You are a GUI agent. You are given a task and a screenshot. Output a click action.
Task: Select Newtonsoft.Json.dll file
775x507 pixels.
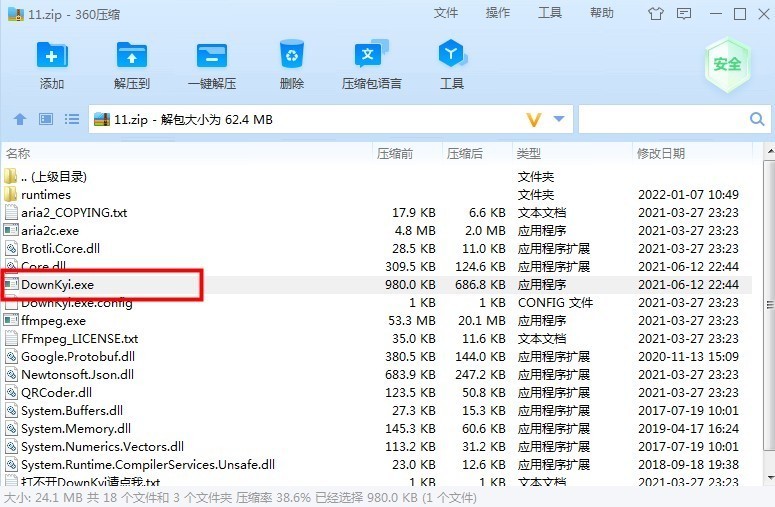(x=77, y=375)
